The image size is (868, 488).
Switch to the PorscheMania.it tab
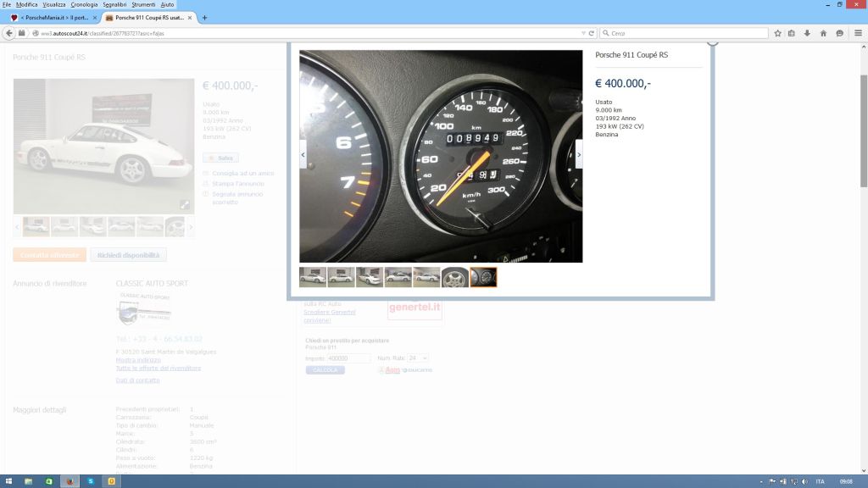55,17
